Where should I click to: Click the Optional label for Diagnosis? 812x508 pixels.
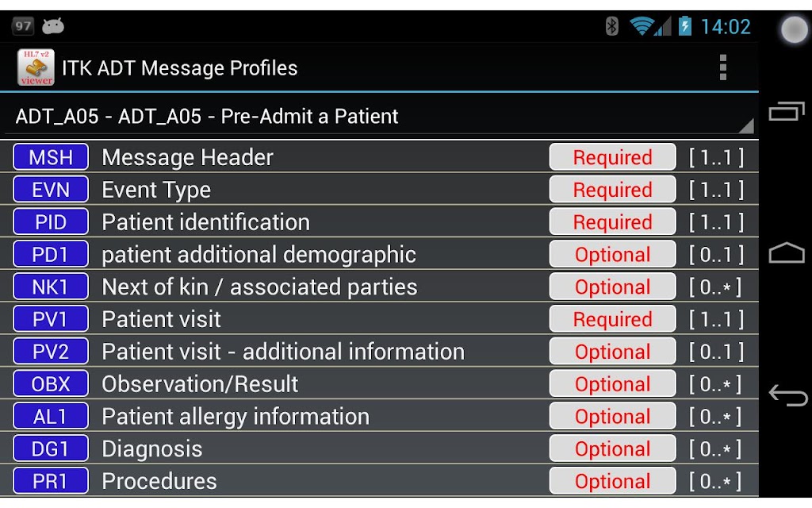coord(612,449)
